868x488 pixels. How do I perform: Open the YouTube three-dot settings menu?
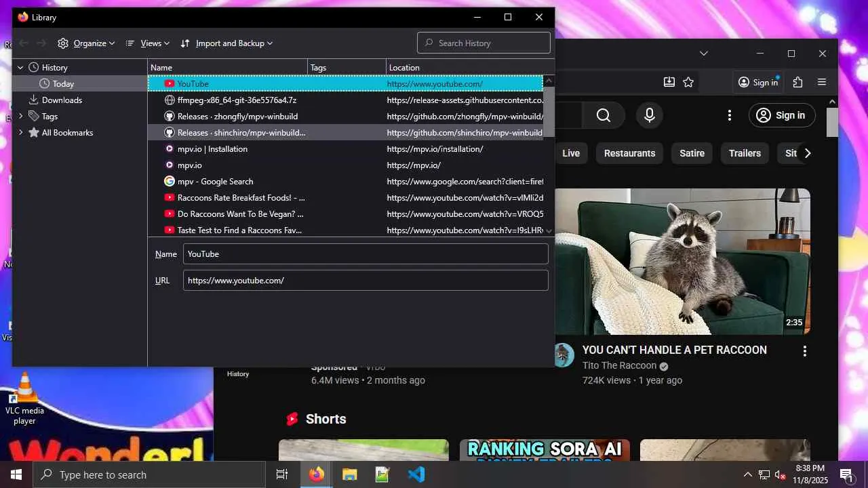pyautogui.click(x=730, y=115)
